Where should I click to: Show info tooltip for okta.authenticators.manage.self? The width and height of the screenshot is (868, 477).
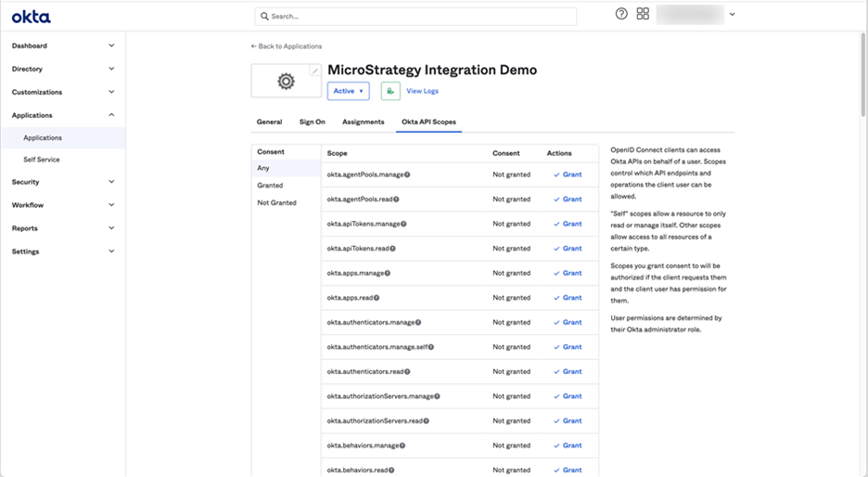pos(430,347)
